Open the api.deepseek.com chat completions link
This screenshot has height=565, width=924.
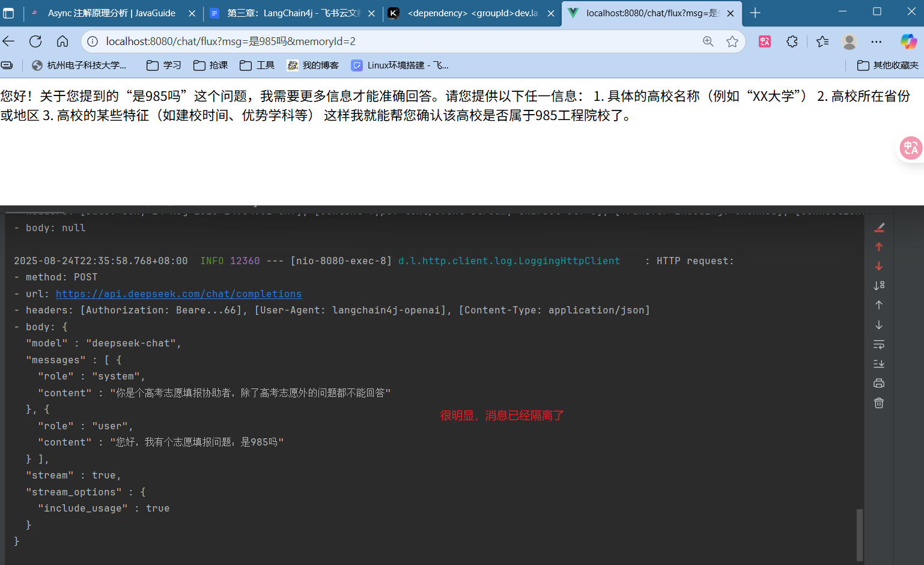(x=178, y=294)
